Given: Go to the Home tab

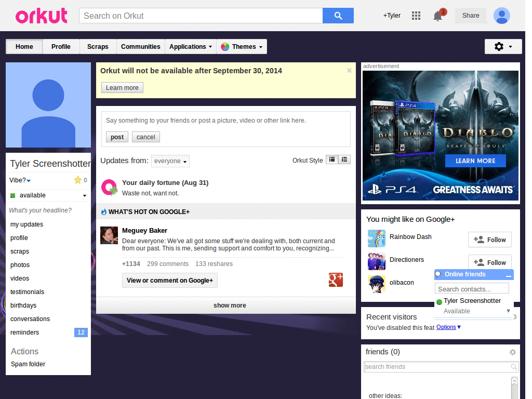Looking at the screenshot, I should [24, 46].
